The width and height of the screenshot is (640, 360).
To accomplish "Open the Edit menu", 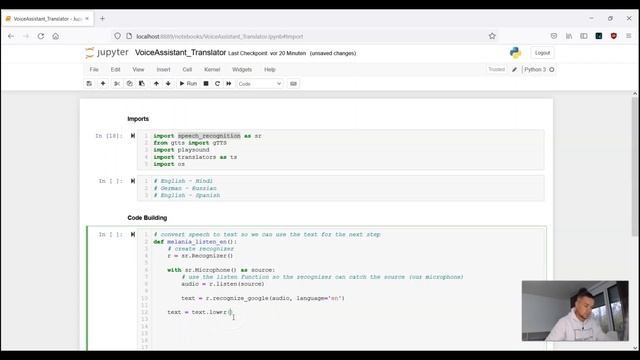I will coord(116,69).
